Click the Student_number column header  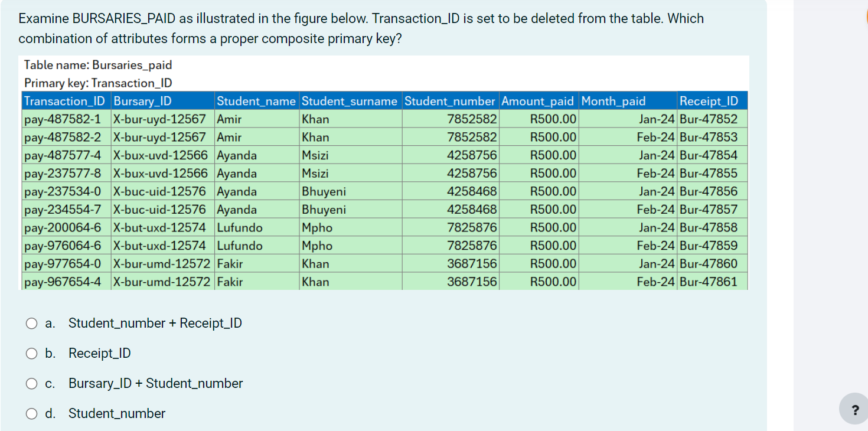pyautogui.click(x=450, y=101)
